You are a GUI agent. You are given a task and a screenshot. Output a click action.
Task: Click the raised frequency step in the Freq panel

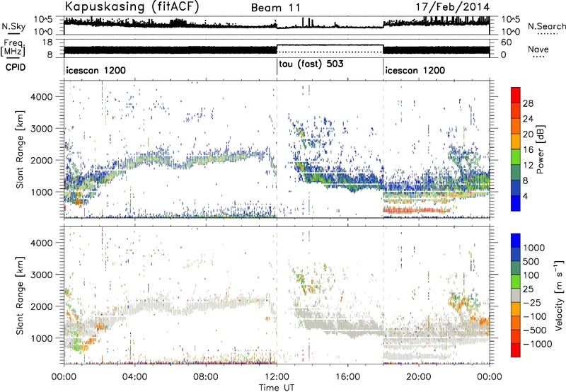pyautogui.click(x=330, y=45)
